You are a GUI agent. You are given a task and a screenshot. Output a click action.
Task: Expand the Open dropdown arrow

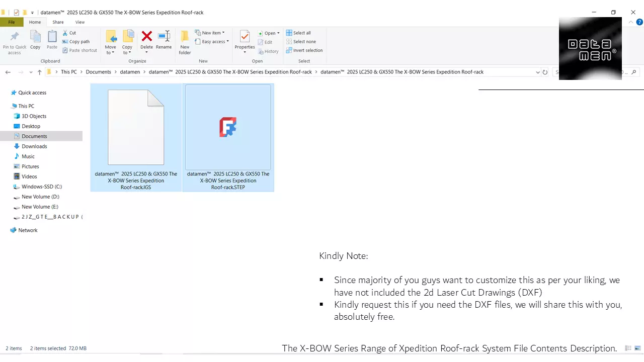pyautogui.click(x=278, y=33)
